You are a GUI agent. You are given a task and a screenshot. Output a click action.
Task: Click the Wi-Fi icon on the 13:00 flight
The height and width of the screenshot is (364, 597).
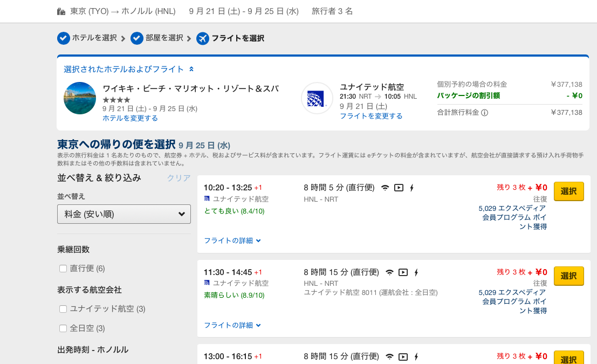[x=389, y=357]
